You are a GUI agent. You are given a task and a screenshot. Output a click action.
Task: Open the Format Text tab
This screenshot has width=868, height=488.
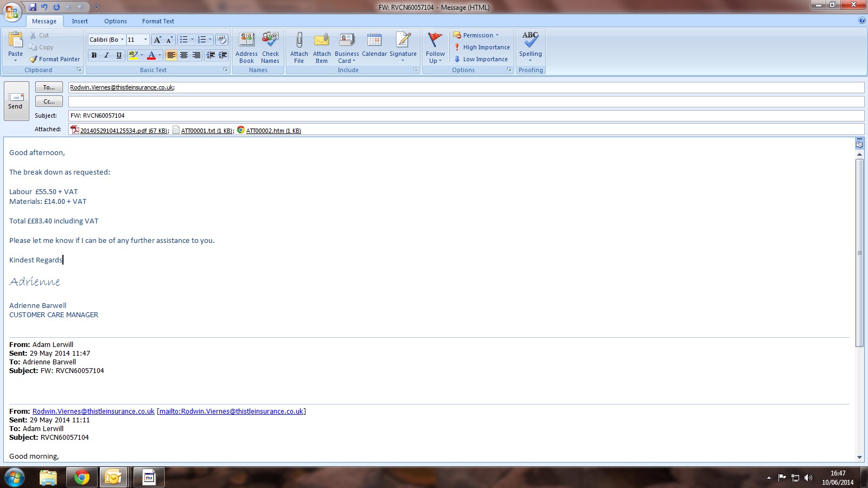coord(158,21)
